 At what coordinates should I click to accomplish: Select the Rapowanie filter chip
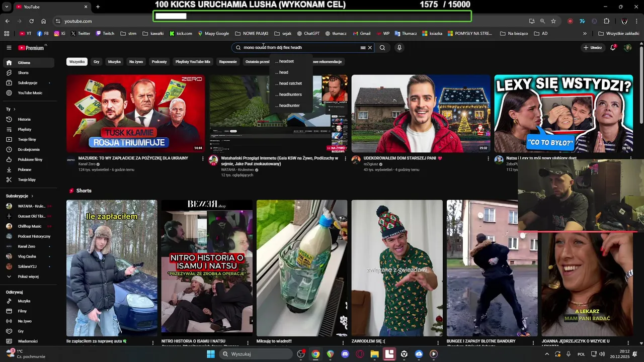[x=228, y=62]
